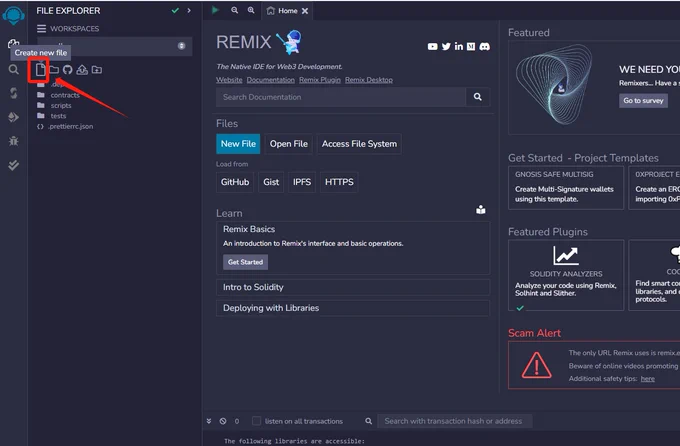Close the Home tab
Screen dimensions: 680x446
coord(305,11)
